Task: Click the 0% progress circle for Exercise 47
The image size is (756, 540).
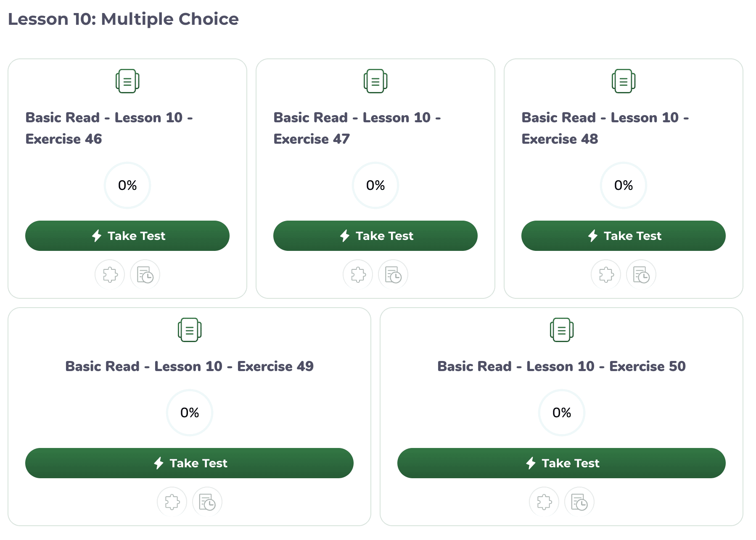Action: 375,185
